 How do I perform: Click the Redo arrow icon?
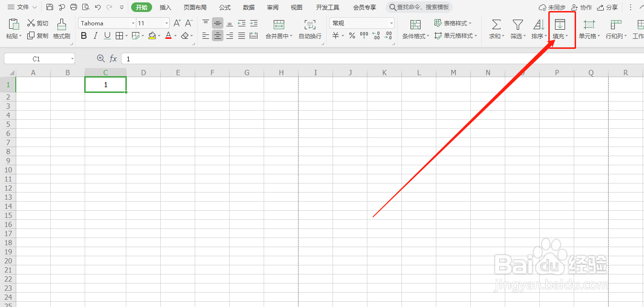(x=110, y=7)
